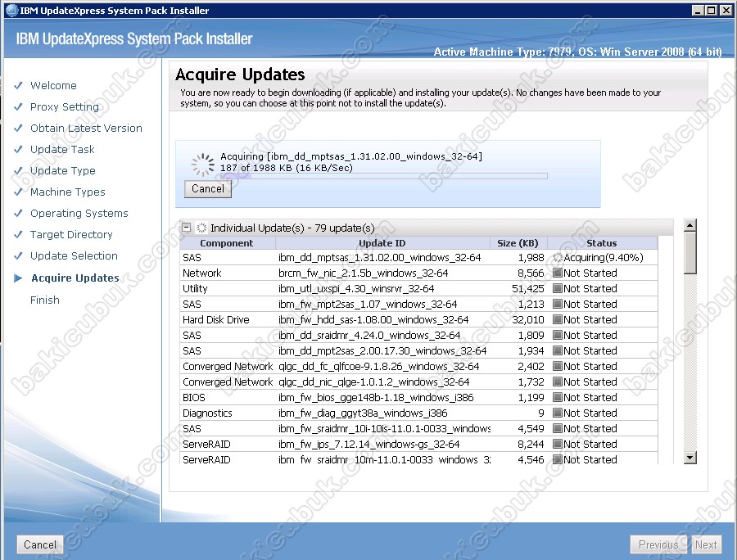Click the status icon for Diagnostics row
This screenshot has height=560, width=737.
click(x=558, y=413)
